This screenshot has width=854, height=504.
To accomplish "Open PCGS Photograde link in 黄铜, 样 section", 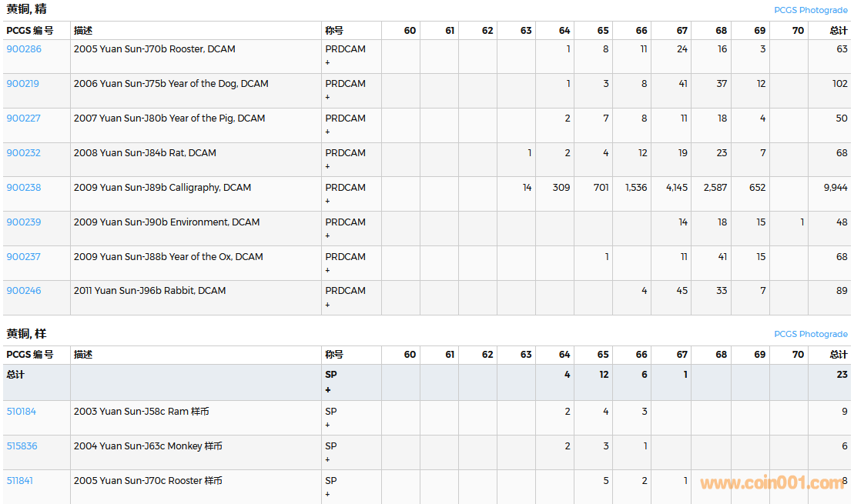I will pyautogui.click(x=811, y=334).
